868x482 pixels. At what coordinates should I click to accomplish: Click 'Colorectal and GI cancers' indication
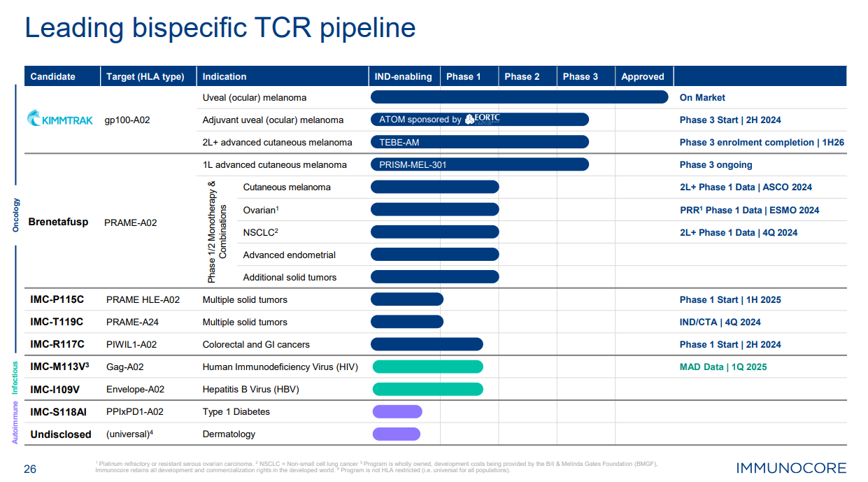(x=256, y=344)
